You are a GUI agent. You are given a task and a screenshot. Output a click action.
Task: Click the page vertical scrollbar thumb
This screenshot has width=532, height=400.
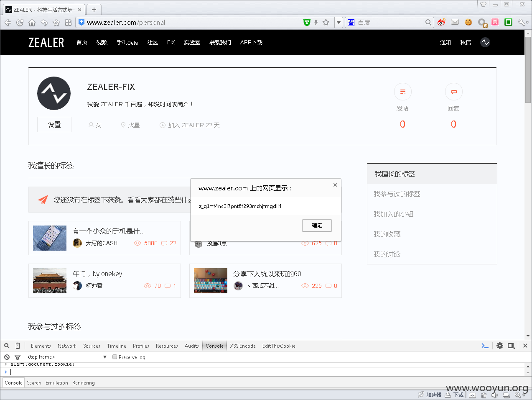[x=528, y=71]
